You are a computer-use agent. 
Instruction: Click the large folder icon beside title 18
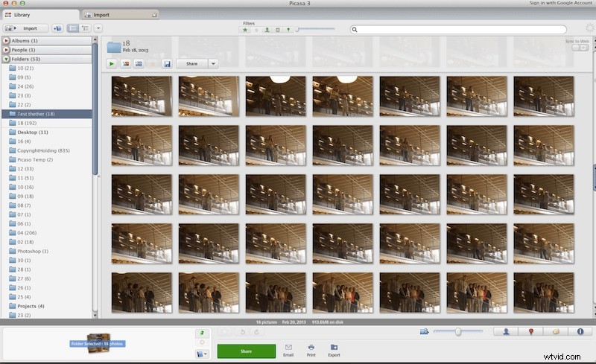pos(114,47)
